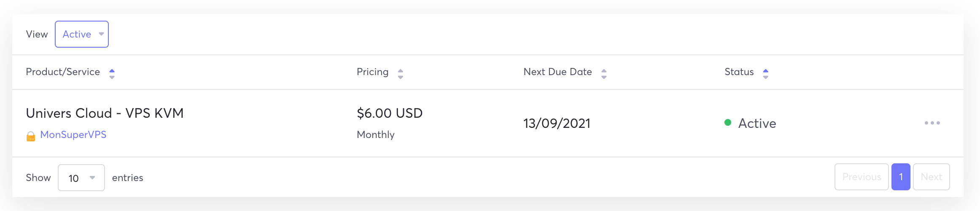Expand the view filter dropdown arrow
980x211 pixels.
coord(101,34)
